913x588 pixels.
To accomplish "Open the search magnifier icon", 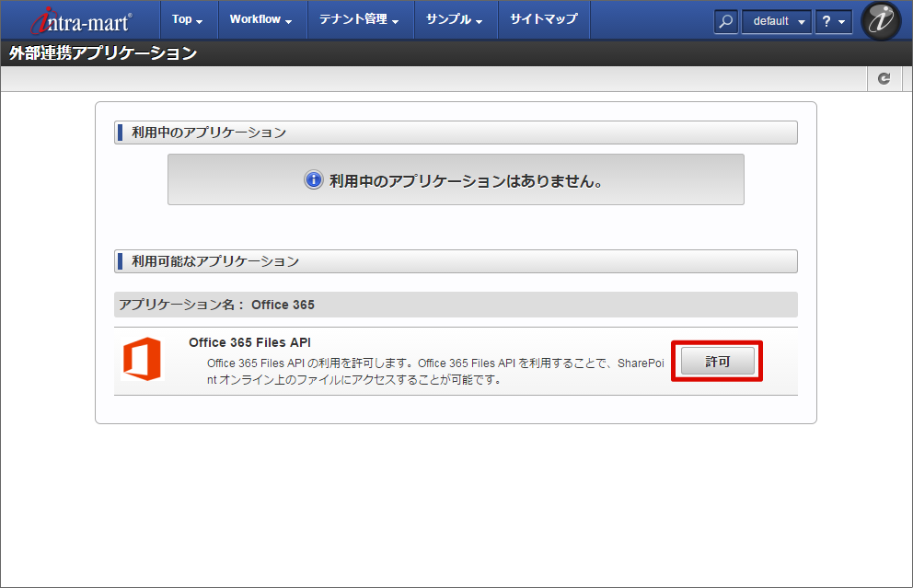I will click(725, 21).
